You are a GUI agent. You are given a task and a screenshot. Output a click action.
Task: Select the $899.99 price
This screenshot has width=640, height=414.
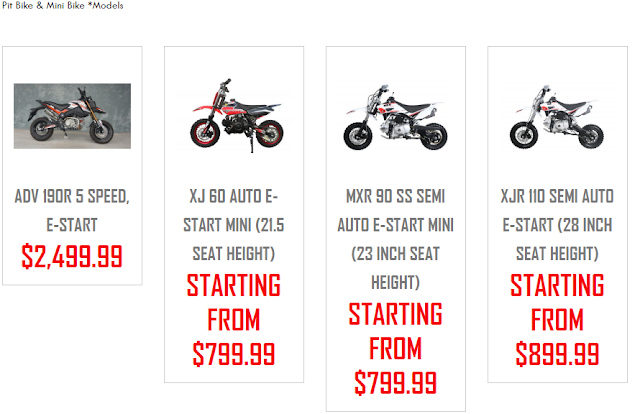558,354
